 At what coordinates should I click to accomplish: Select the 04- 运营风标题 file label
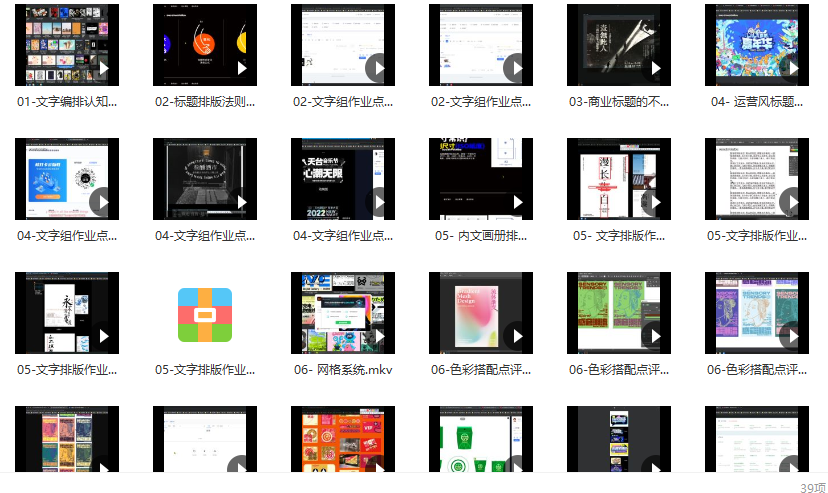click(757, 102)
